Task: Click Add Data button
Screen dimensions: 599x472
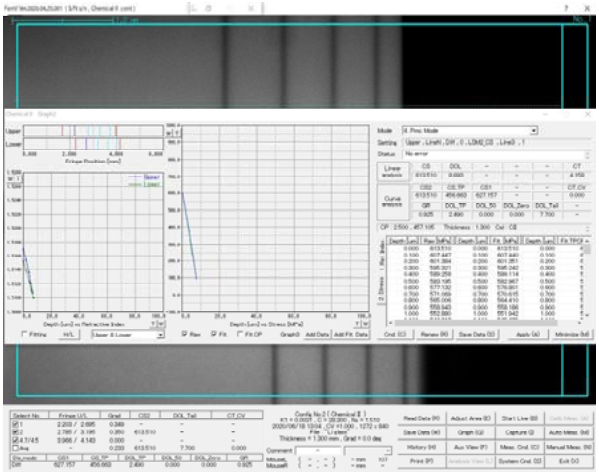Action: pos(317,335)
